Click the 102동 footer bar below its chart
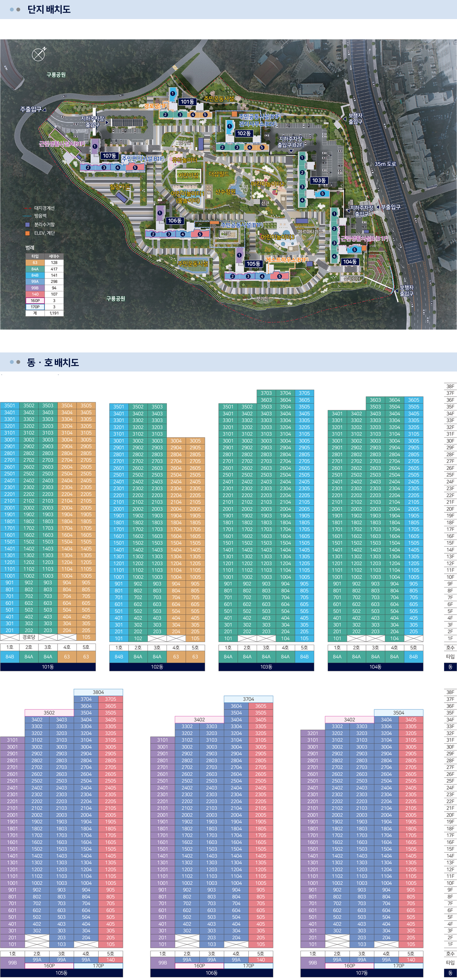 click(157, 667)
